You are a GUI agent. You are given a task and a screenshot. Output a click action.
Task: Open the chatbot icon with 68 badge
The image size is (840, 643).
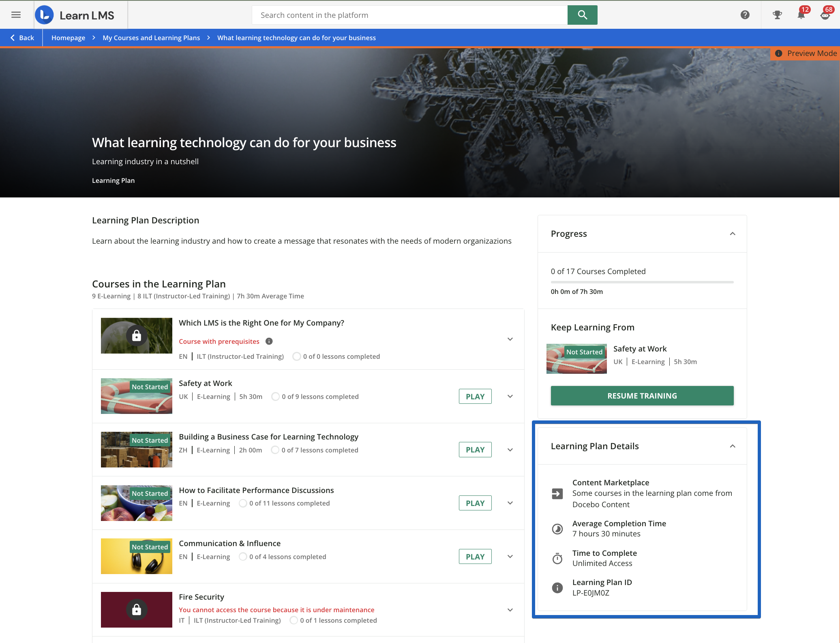coord(825,15)
